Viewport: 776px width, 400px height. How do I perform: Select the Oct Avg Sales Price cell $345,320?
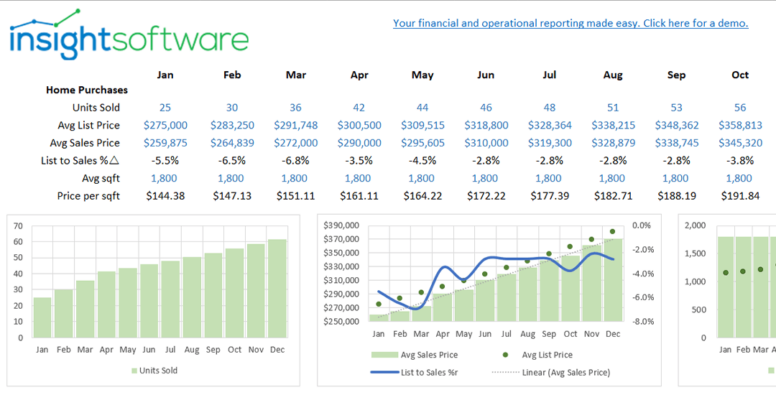[x=740, y=143]
